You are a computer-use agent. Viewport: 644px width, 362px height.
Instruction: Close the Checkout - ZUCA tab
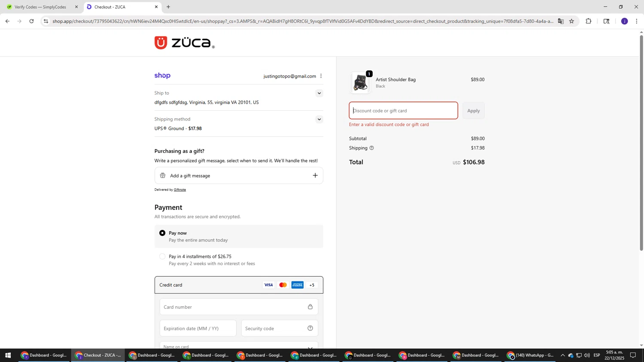tap(156, 7)
